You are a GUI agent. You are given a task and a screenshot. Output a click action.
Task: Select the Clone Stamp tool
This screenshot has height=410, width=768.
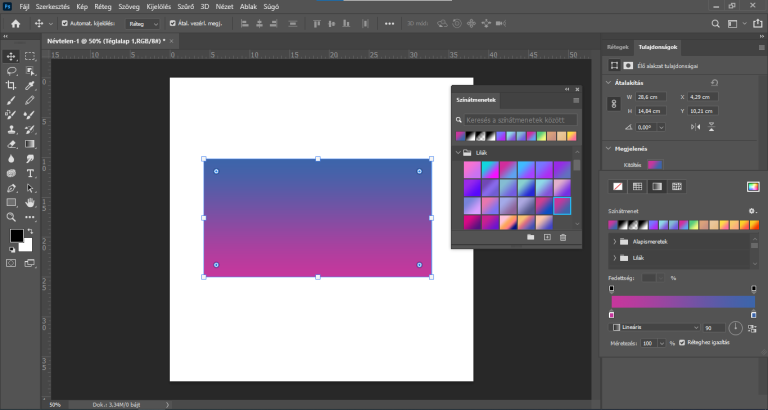[x=11, y=130]
